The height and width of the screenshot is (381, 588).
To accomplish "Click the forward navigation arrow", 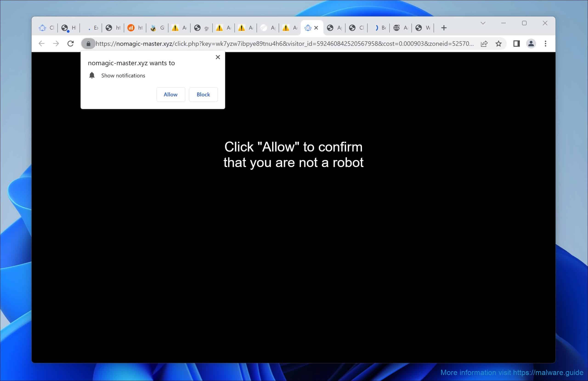I will (x=56, y=44).
